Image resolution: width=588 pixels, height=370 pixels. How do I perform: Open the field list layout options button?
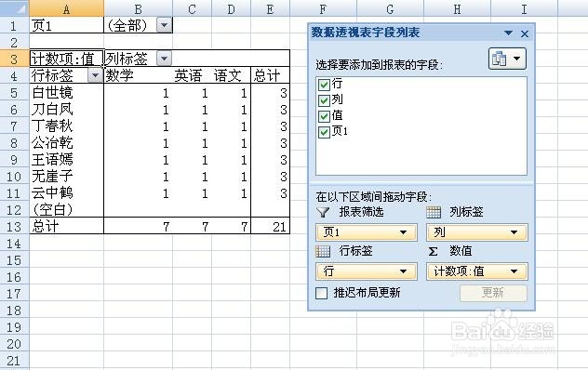click(x=507, y=59)
